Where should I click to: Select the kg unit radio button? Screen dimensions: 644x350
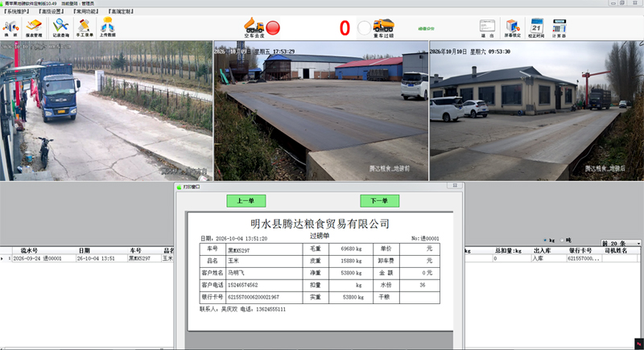(545, 240)
